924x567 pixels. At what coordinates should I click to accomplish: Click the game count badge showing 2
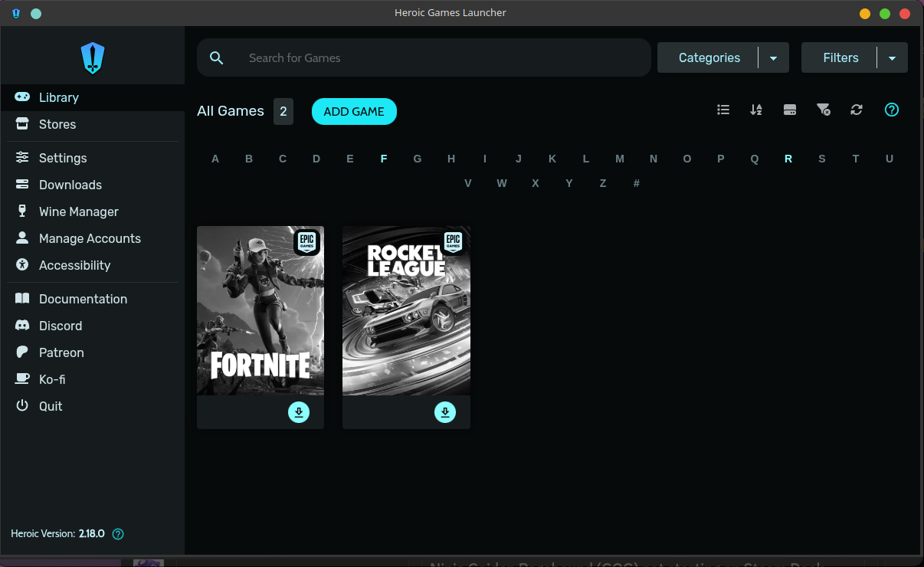point(283,111)
